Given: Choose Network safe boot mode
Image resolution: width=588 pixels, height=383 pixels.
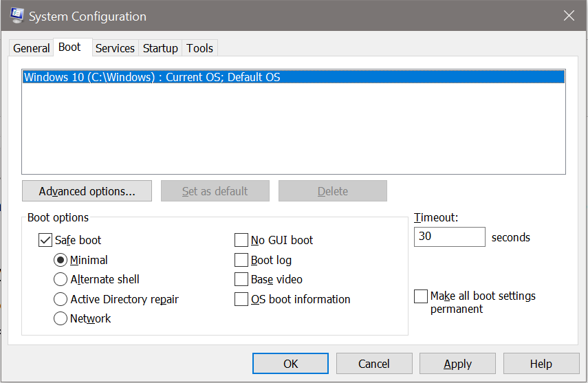Looking at the screenshot, I should (61, 318).
